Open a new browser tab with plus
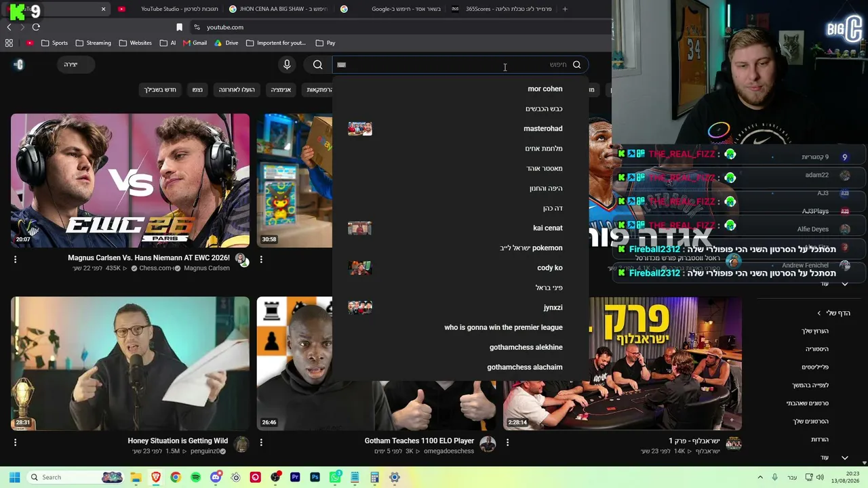The height and width of the screenshot is (488, 868). coord(565,9)
